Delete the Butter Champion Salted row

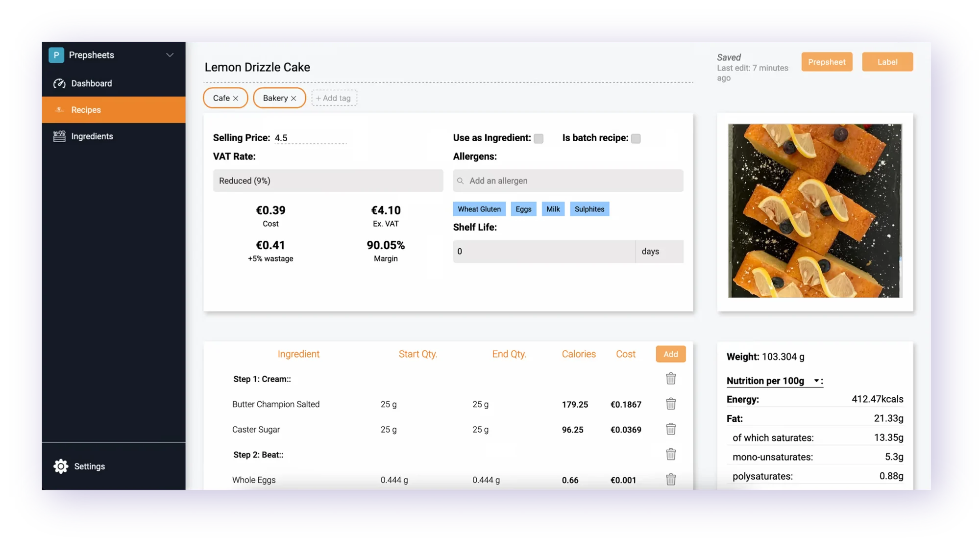[x=671, y=404]
